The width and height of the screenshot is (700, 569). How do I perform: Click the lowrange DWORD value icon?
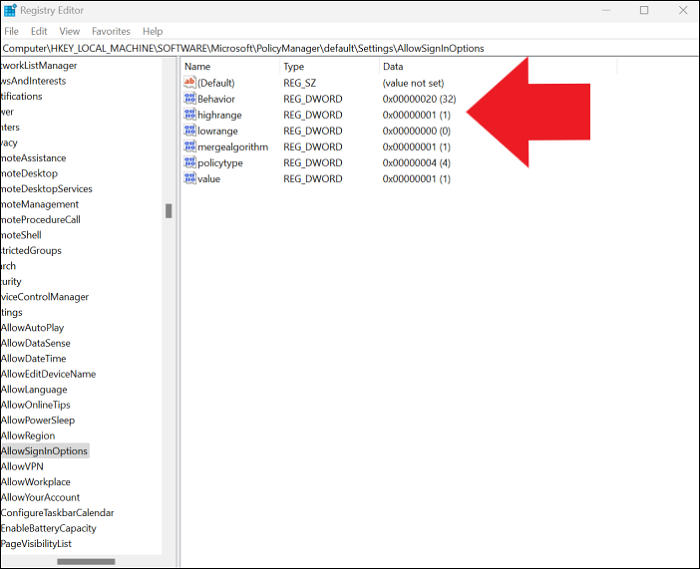[190, 131]
